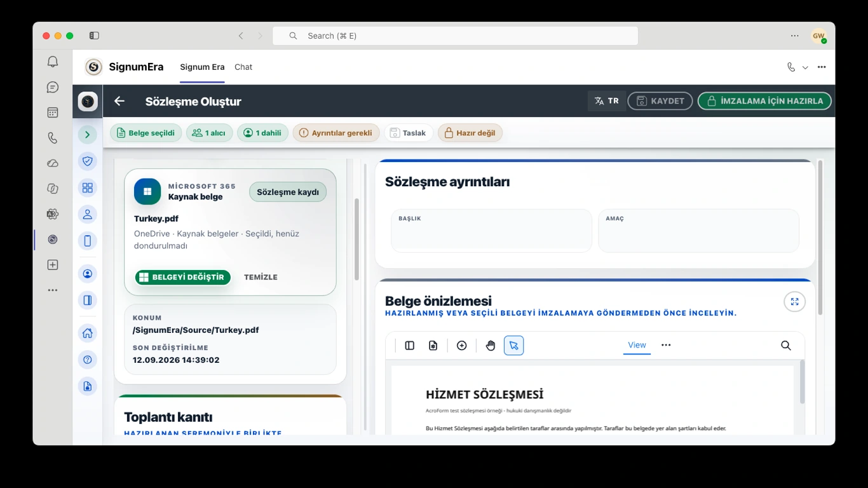Open the help question mark sidebar icon
The image size is (868, 488).
(88, 360)
